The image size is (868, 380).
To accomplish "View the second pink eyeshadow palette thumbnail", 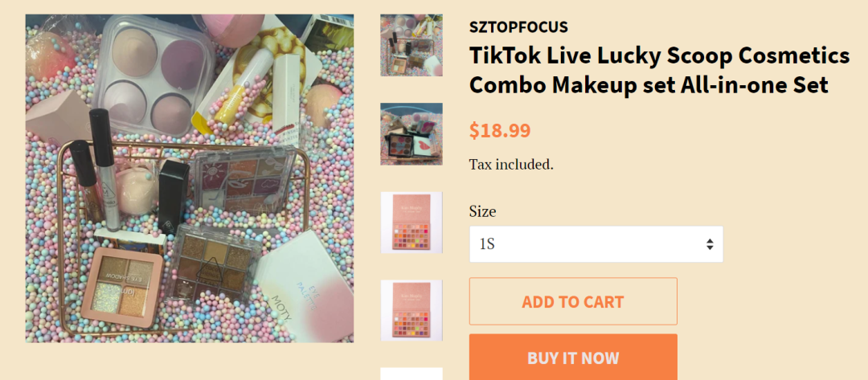I will pyautogui.click(x=411, y=310).
